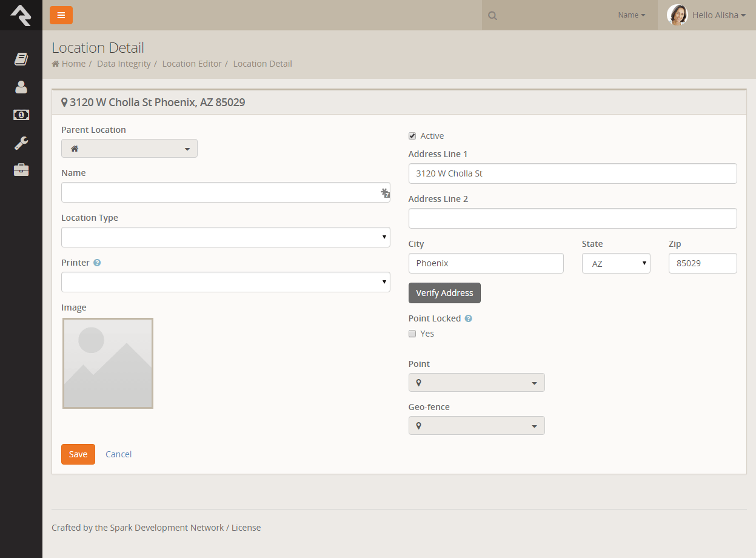Click the Address Line 2 field

[x=573, y=218]
